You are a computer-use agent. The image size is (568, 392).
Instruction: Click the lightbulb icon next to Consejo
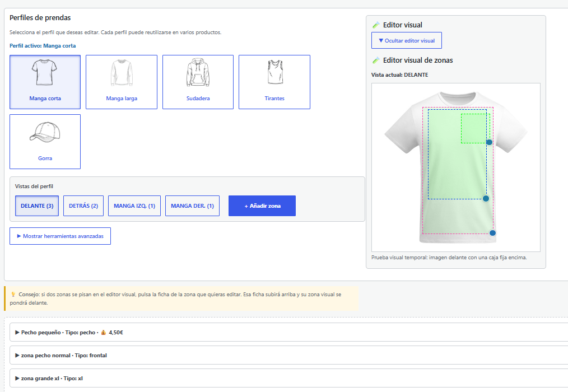click(x=13, y=295)
